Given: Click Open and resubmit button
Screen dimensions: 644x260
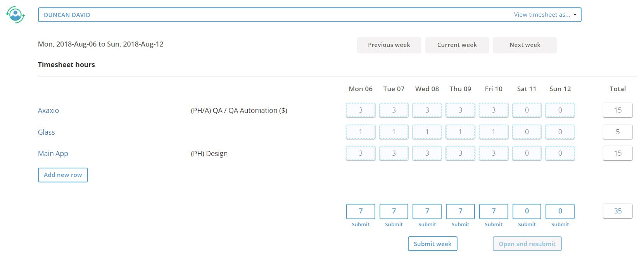Looking at the screenshot, I should click(x=527, y=244).
